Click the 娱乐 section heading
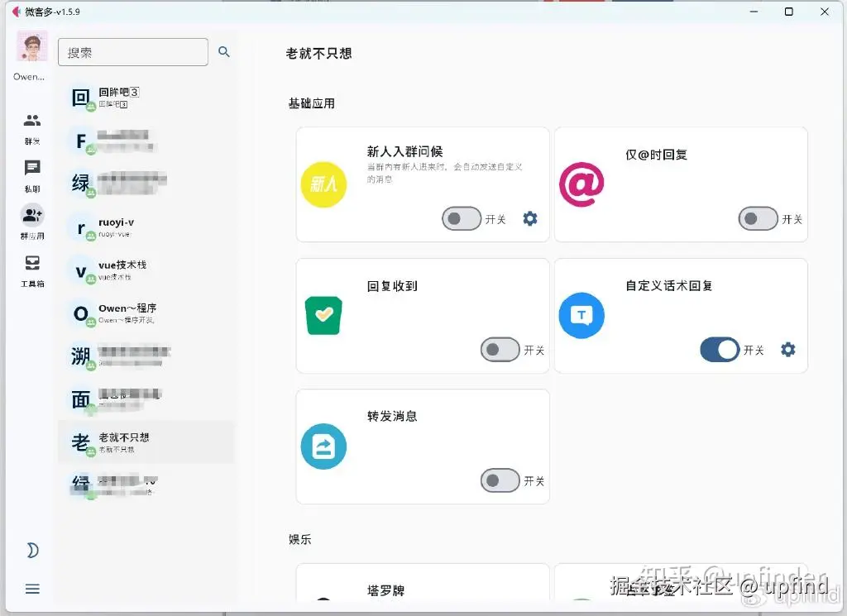847x616 pixels. [x=299, y=539]
